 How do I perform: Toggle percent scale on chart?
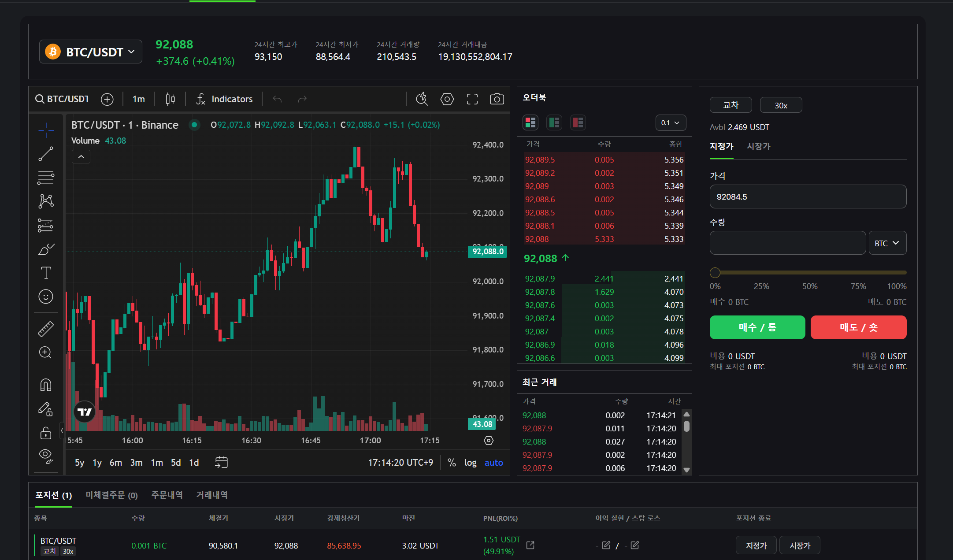pos(452,463)
